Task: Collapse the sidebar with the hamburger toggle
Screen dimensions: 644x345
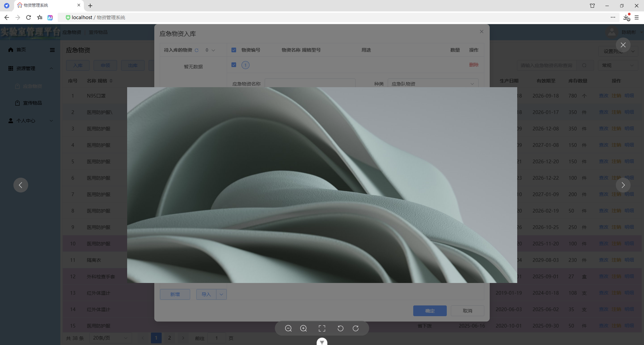Action: point(52,50)
